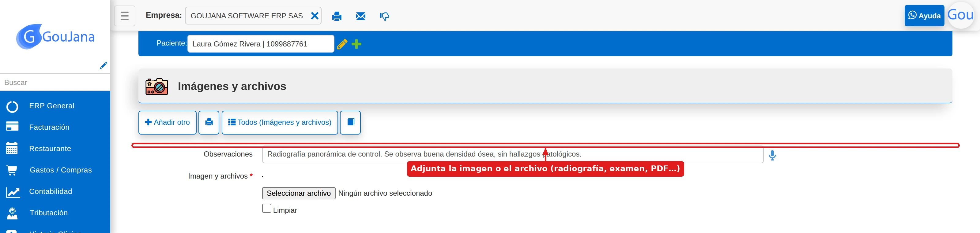This screenshot has height=233, width=980.
Task: Click the Paciente field with Laura Gómez Rivera
Action: tap(261, 44)
